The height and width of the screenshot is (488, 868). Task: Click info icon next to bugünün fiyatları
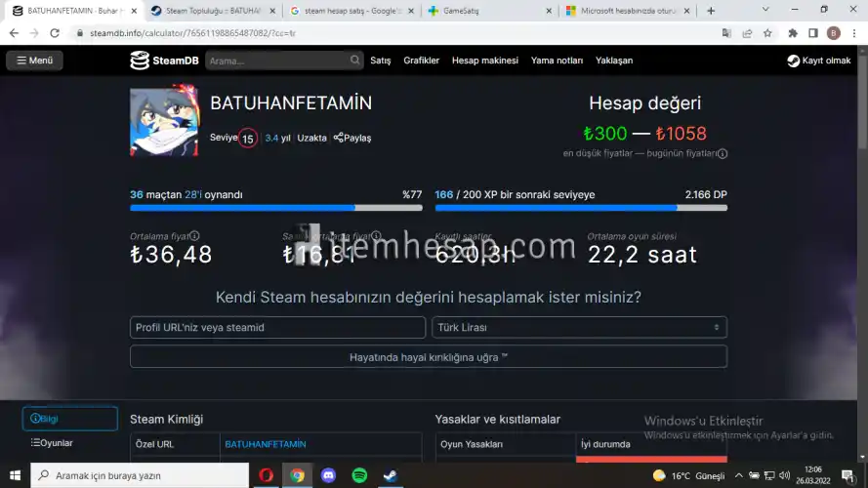[723, 153]
